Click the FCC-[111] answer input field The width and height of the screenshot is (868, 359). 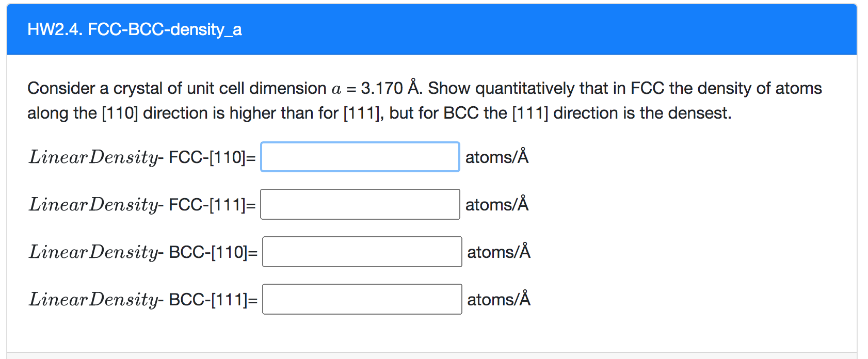coord(360,204)
